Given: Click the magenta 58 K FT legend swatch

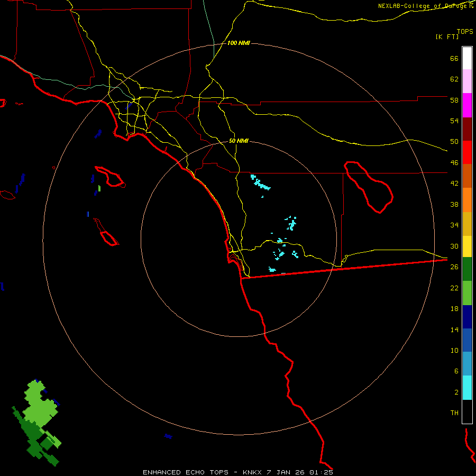Looking at the screenshot, I should (x=467, y=105).
